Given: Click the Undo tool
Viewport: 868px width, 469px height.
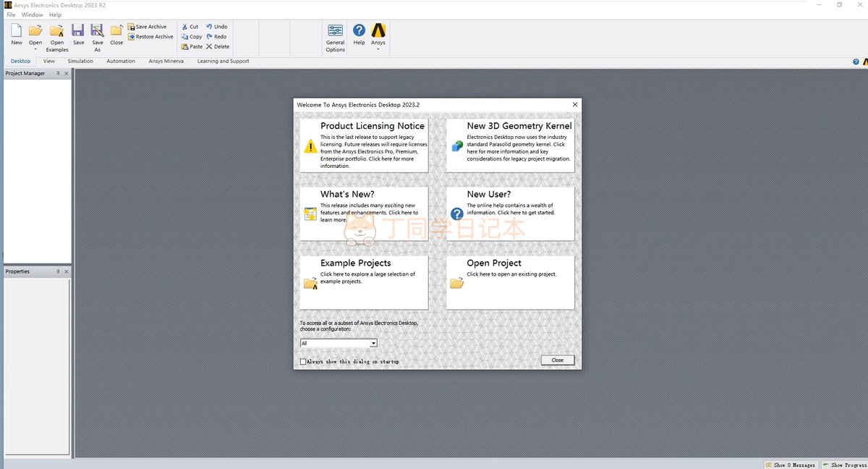Looking at the screenshot, I should [217, 27].
